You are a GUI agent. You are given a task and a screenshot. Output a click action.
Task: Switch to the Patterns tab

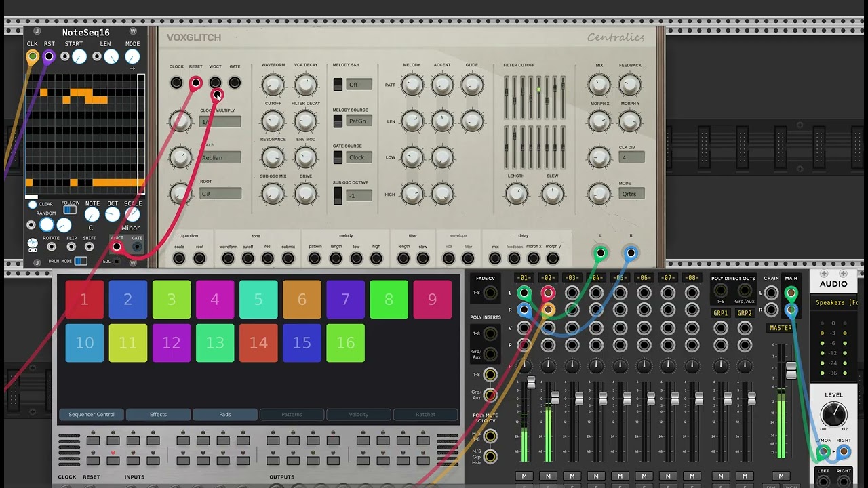coord(292,414)
